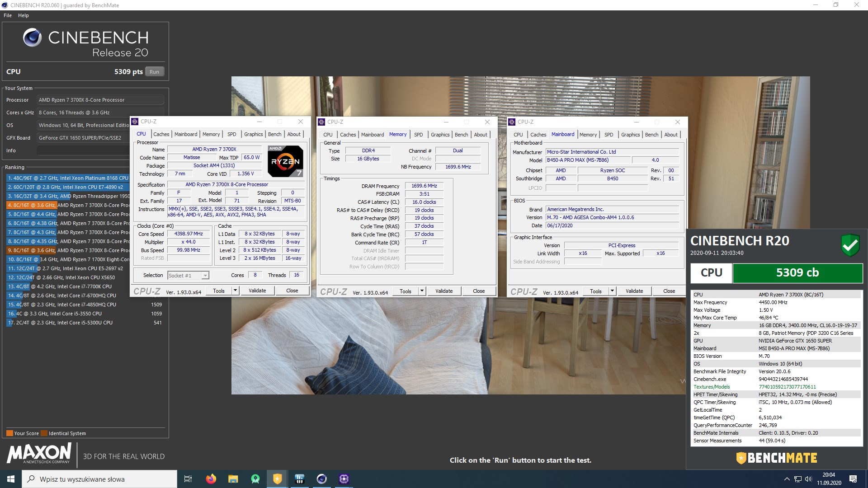Click Memory CPU-Z window title icon
868x488 pixels.
tap(321, 122)
